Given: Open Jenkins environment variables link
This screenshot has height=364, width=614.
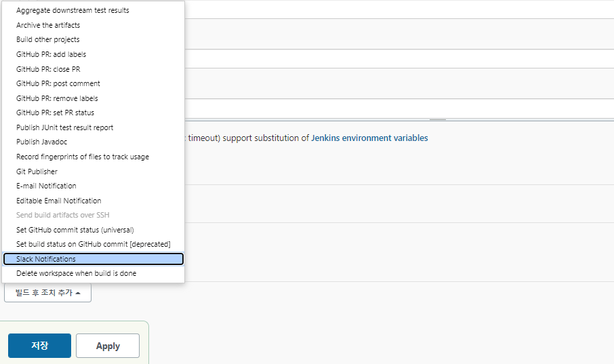Looking at the screenshot, I should (369, 138).
